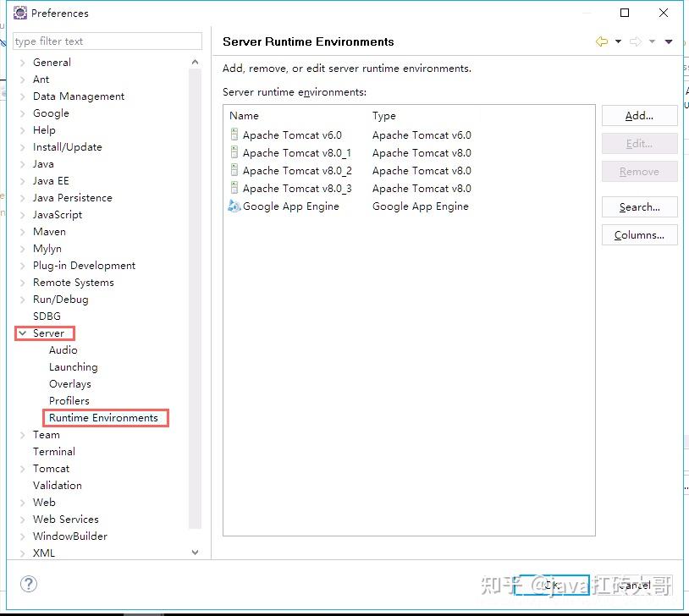The width and height of the screenshot is (689, 616).
Task: Click the Edit... button
Action: [x=639, y=144]
